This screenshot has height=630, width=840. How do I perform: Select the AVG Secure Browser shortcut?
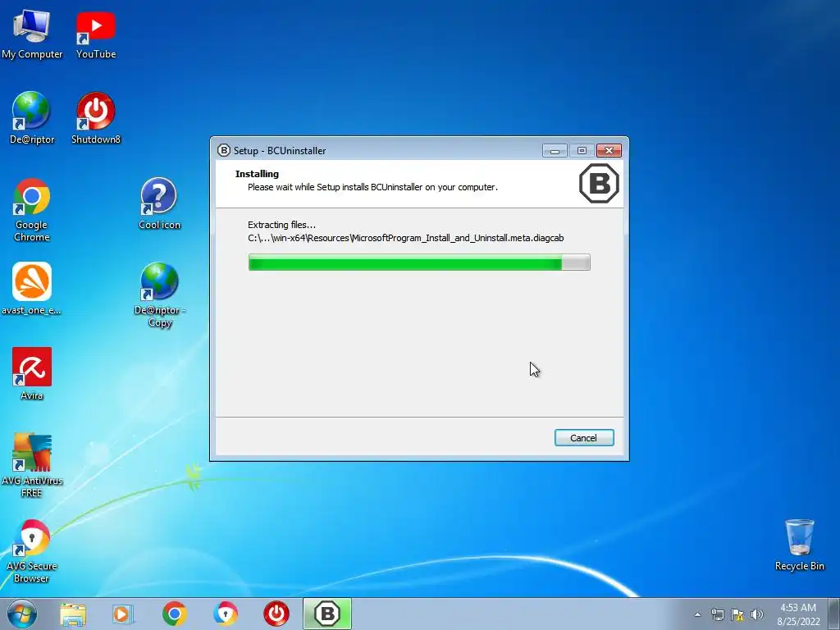(x=32, y=550)
